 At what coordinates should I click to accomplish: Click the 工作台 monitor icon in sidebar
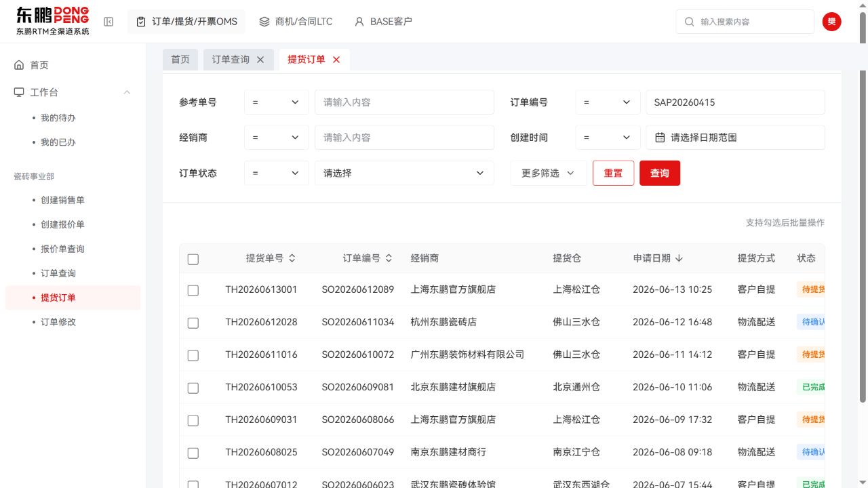(19, 92)
